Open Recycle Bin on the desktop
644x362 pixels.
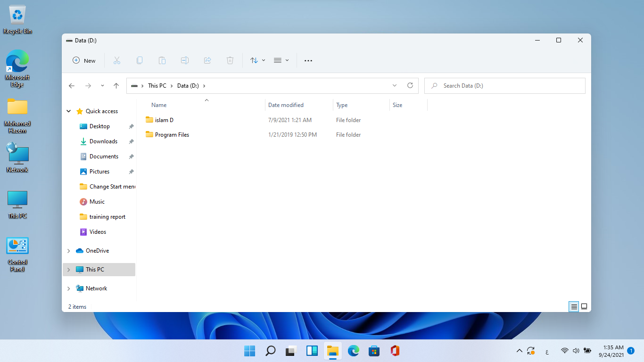click(x=17, y=20)
